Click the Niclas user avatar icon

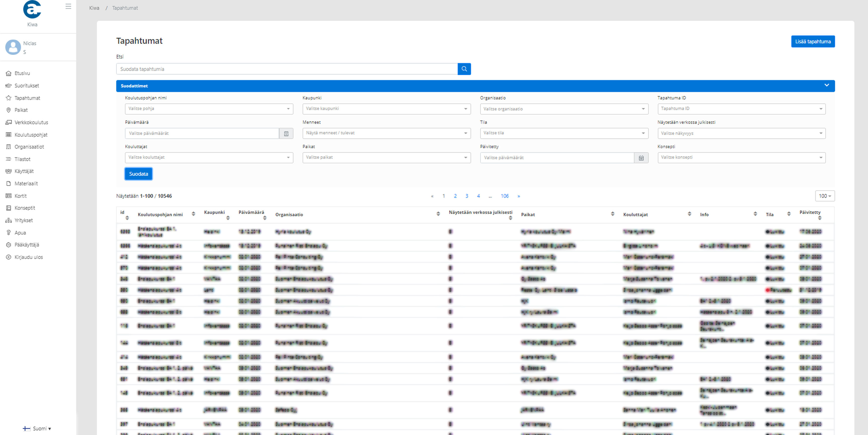[x=13, y=47]
